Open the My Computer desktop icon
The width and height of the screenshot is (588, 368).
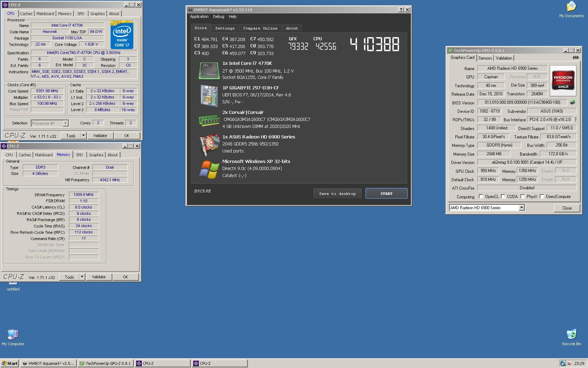pyautogui.click(x=13, y=338)
